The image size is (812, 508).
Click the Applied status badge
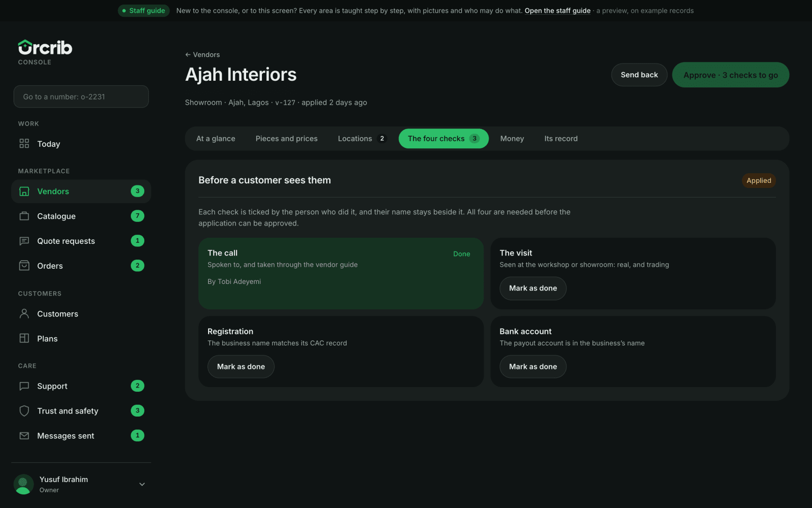coord(759,180)
